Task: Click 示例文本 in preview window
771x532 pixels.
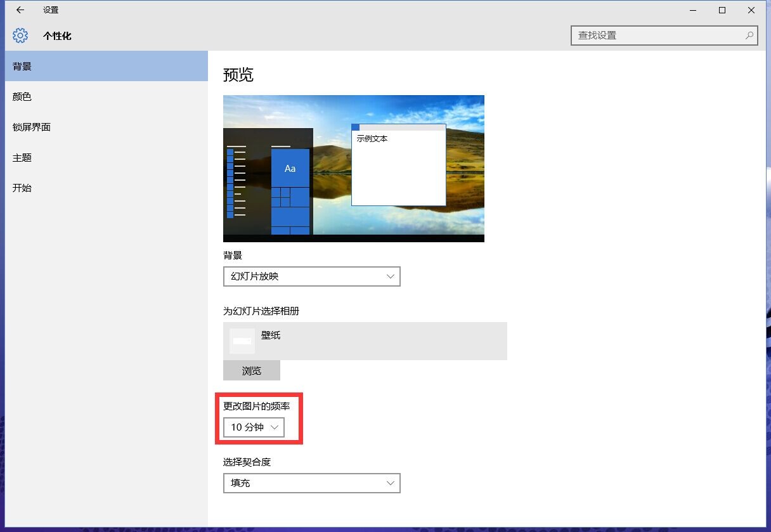Action: [372, 138]
